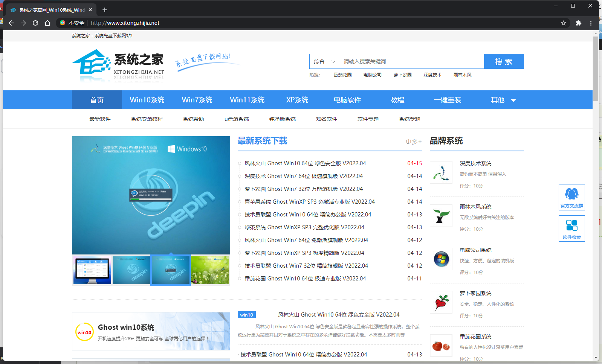This screenshot has height=364, width=602.
Task: Click the 系统之家 site logo
Action: pos(118,65)
